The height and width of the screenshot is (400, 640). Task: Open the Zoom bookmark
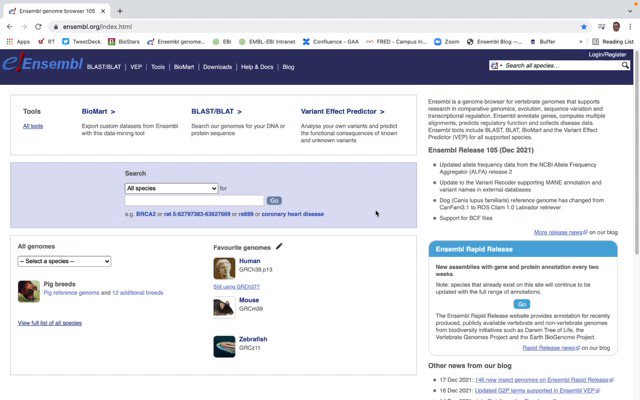[x=447, y=42]
